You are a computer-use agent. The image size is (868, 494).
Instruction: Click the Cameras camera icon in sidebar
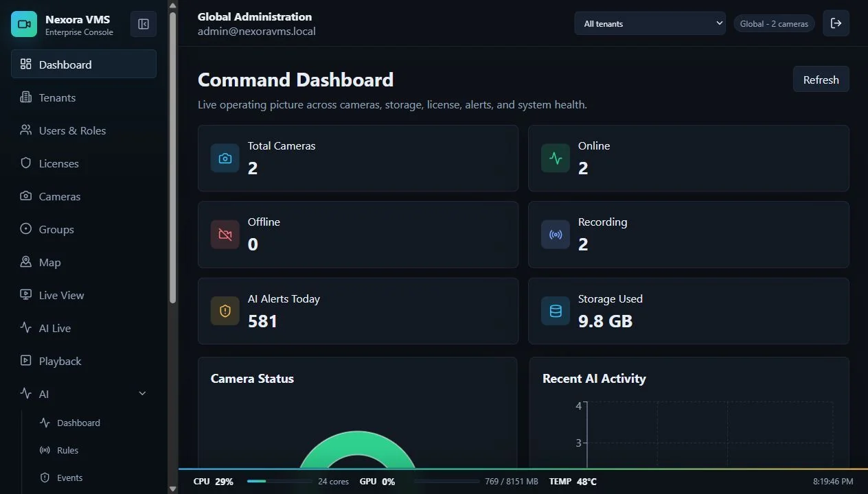(x=26, y=196)
